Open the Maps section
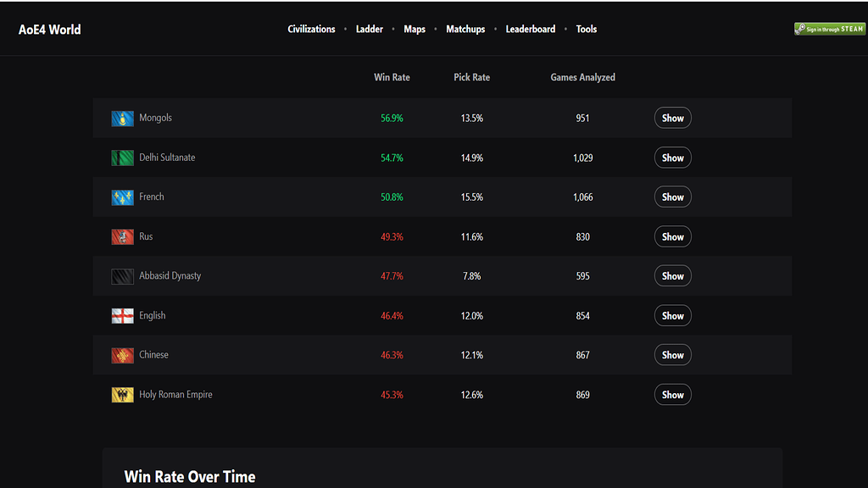This screenshot has width=868, height=488. (x=415, y=30)
